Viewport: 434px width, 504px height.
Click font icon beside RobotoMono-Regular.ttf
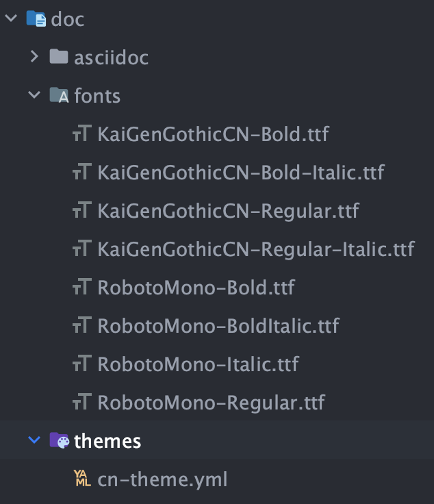click(82, 402)
